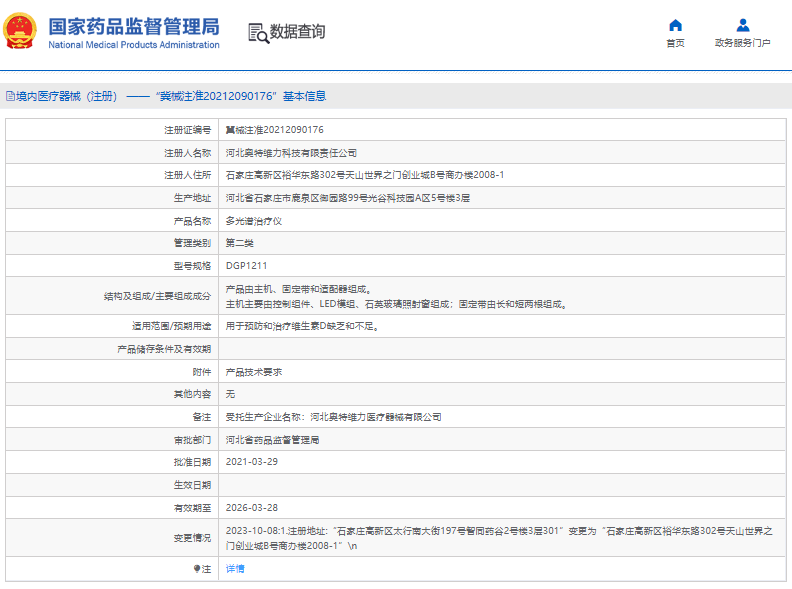
Task: Select expiry date 2026-03-28
Action: (x=252, y=508)
